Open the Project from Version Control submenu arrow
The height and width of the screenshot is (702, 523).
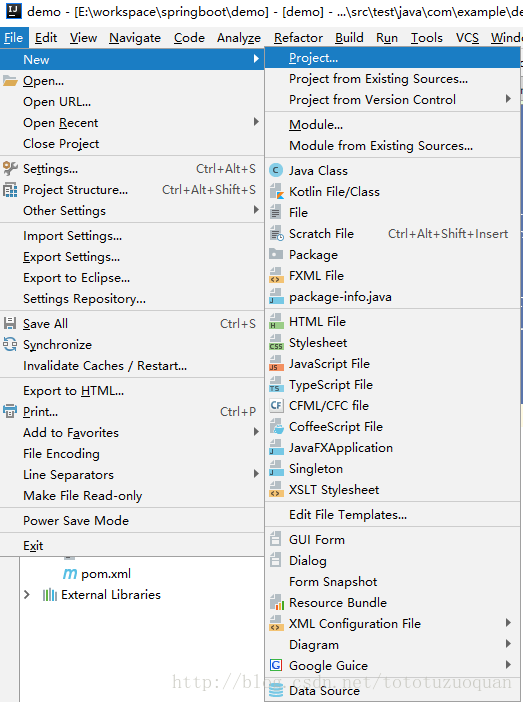click(508, 99)
